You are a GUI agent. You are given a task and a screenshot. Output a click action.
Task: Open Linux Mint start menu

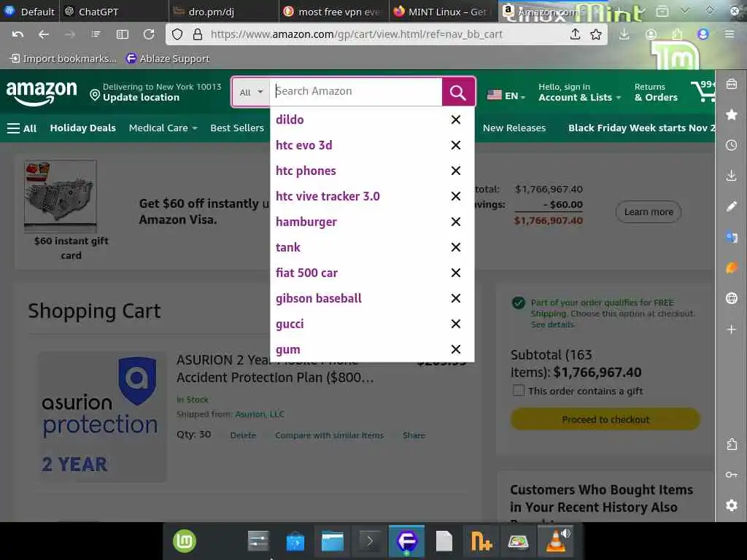(x=185, y=542)
